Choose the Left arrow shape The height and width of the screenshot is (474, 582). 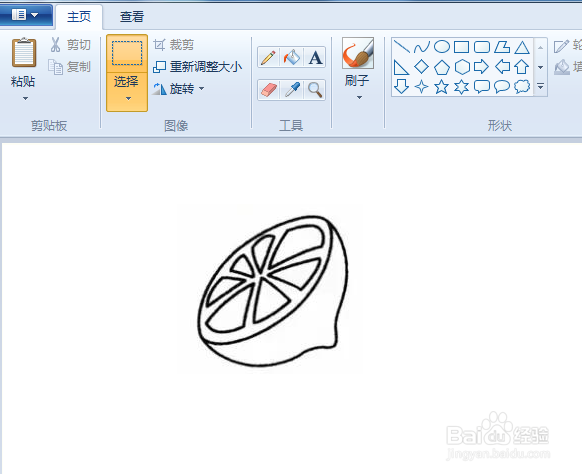click(502, 67)
